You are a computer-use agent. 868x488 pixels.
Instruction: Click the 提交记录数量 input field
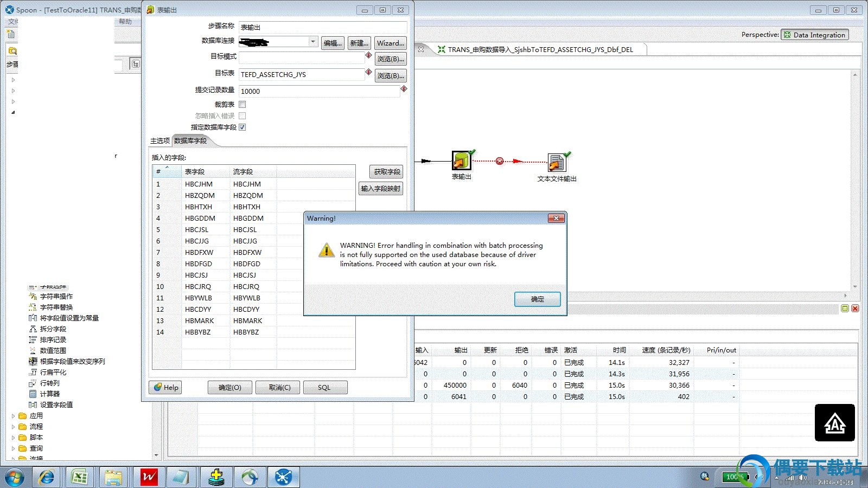319,91
